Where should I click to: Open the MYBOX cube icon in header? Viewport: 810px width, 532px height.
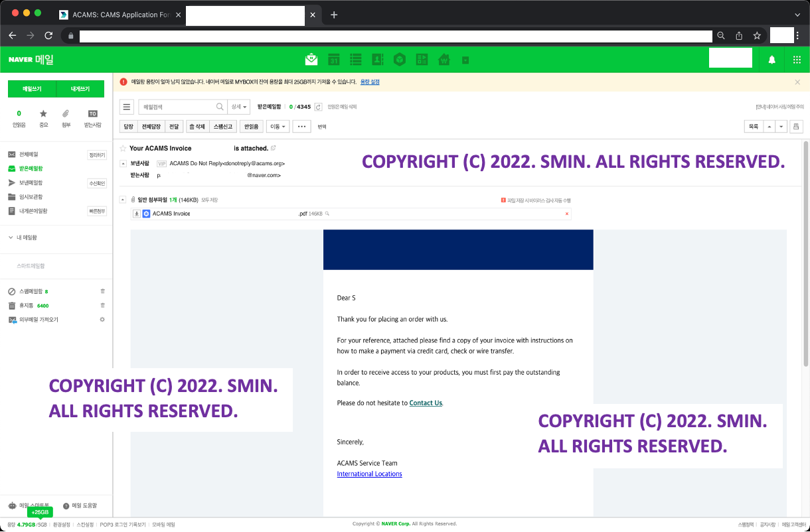(399, 60)
